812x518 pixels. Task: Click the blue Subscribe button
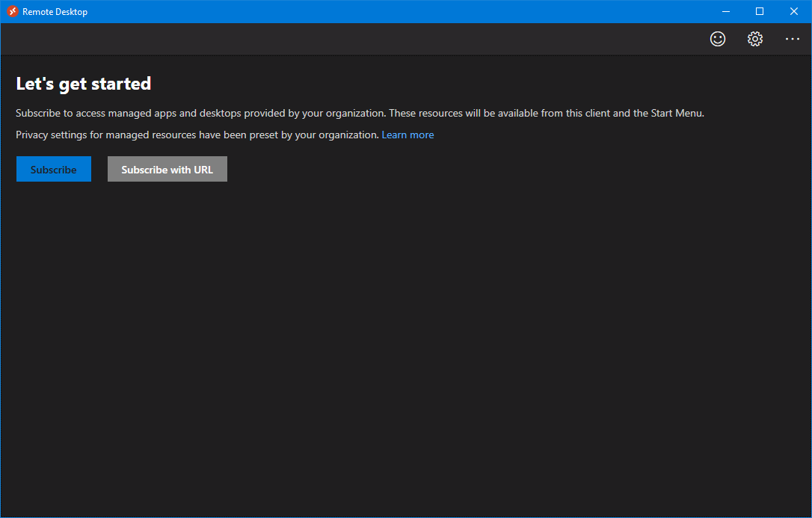(x=54, y=169)
